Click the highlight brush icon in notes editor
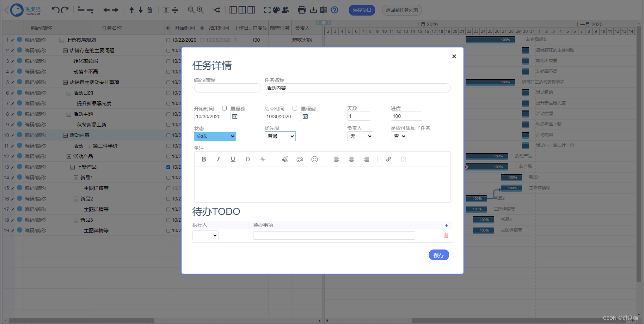The width and height of the screenshot is (644, 324). (285, 159)
